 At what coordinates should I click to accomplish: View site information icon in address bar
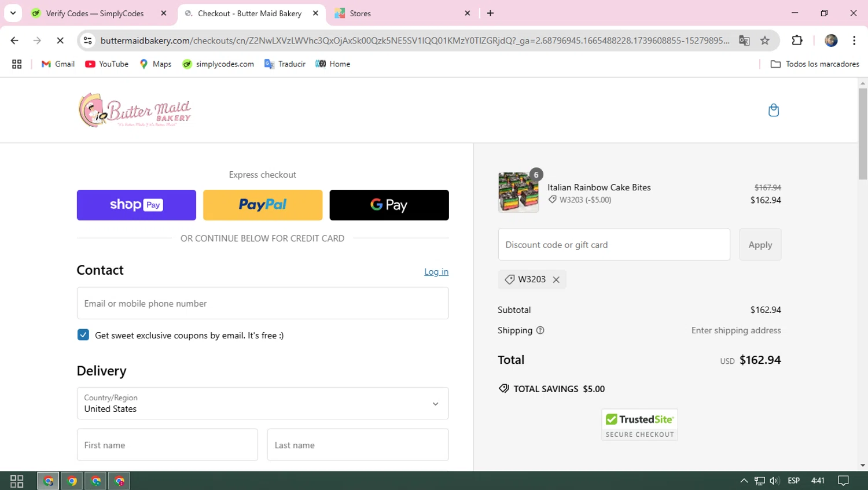(87, 40)
